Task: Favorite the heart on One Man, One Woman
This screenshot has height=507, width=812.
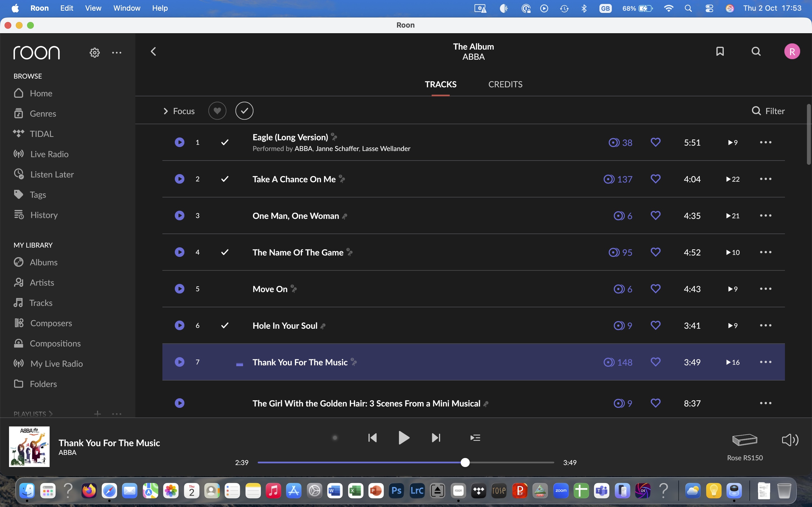Action: coord(655,215)
